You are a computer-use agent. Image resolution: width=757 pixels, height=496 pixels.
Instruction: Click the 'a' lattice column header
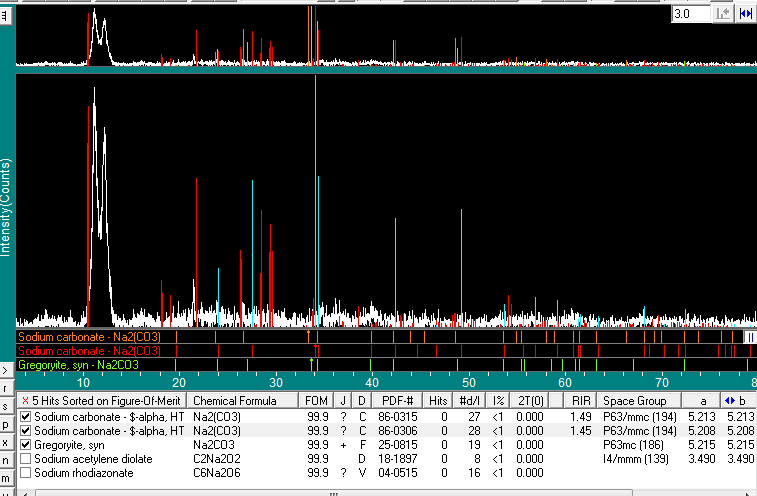point(702,401)
